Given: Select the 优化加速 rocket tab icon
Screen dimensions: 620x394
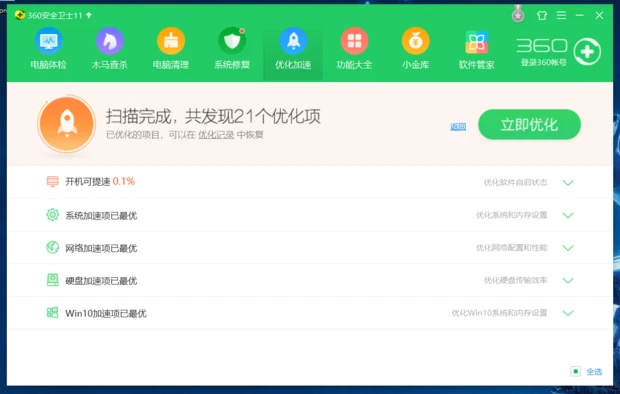Looking at the screenshot, I should pyautogui.click(x=293, y=41).
